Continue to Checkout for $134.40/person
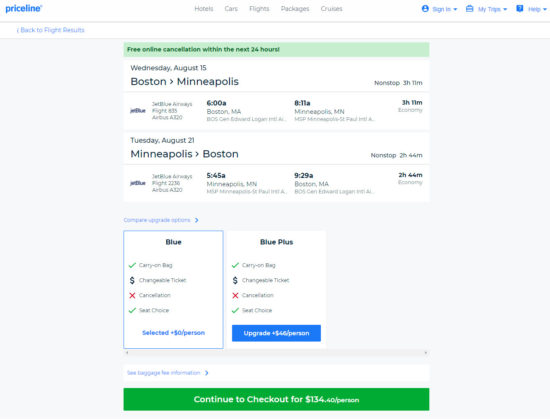The height and width of the screenshot is (419, 550). point(276,399)
